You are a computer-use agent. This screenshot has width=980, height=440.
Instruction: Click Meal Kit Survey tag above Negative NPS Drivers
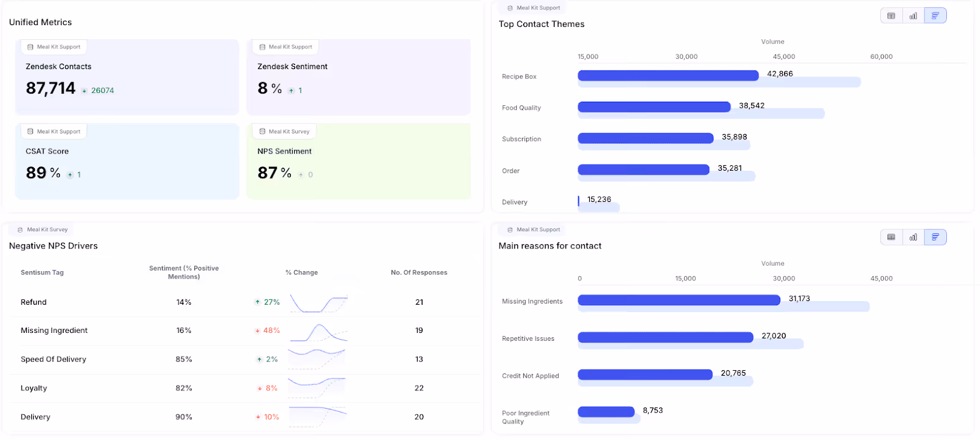point(42,229)
